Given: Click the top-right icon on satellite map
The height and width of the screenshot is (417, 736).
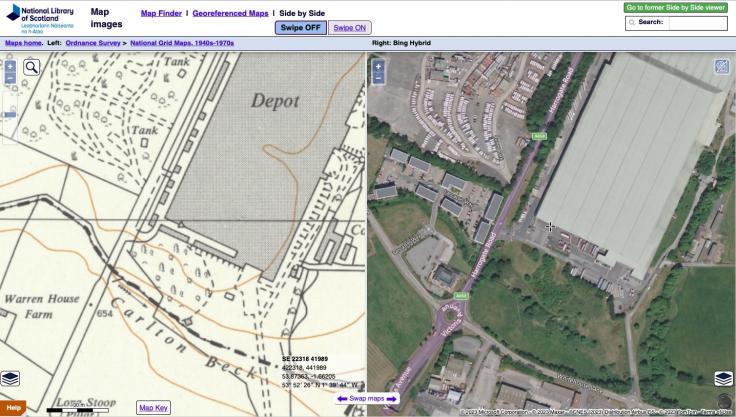Looking at the screenshot, I should coord(722,67).
